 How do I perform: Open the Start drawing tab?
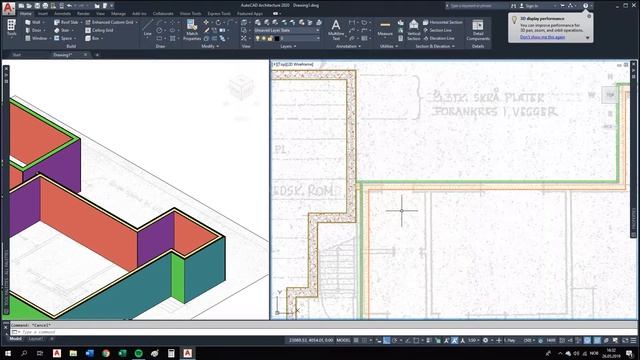click(x=17, y=55)
